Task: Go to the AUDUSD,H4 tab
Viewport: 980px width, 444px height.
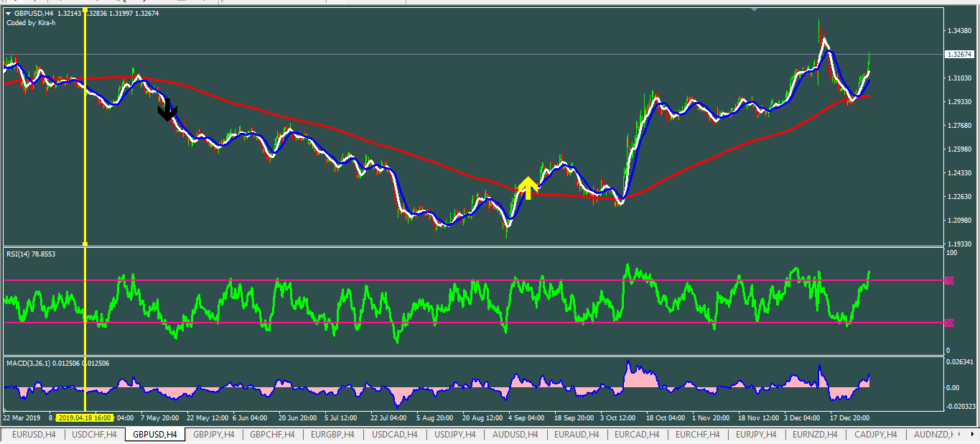Action: [x=515, y=435]
